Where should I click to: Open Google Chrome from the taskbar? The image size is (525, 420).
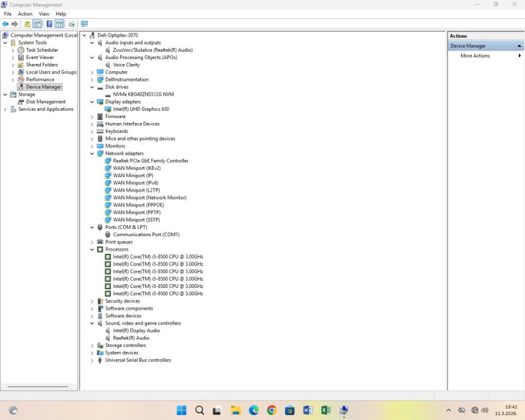point(272,410)
